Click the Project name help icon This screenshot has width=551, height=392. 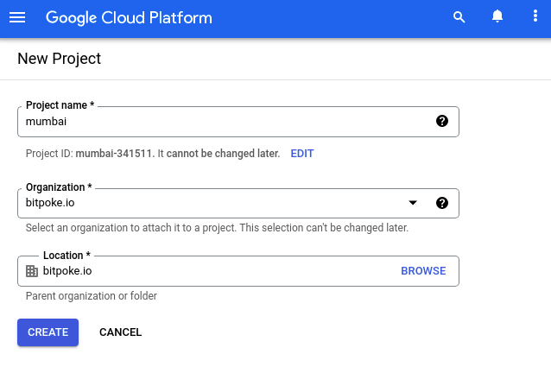[441, 121]
